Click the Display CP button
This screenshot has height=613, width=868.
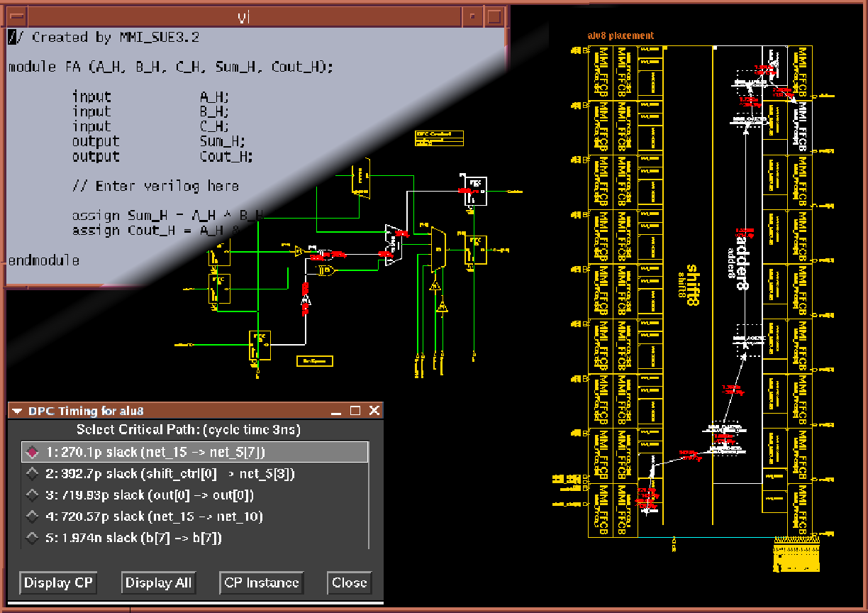pyautogui.click(x=57, y=582)
